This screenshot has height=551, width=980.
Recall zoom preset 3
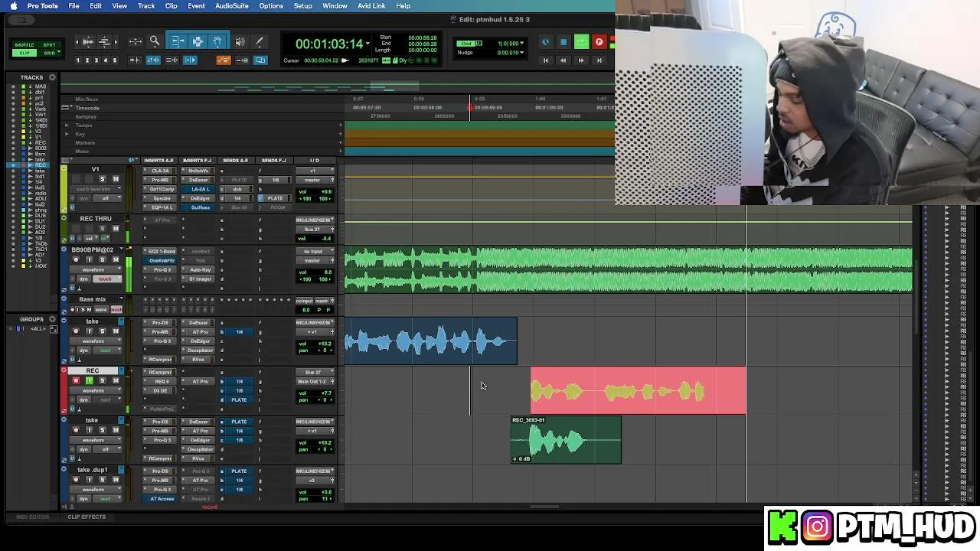[96, 60]
